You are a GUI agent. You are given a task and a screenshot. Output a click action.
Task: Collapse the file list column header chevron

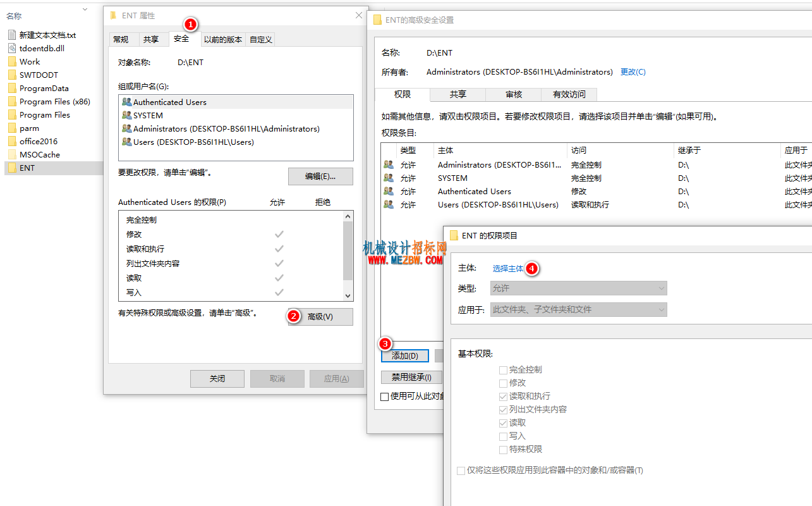tap(85, 9)
